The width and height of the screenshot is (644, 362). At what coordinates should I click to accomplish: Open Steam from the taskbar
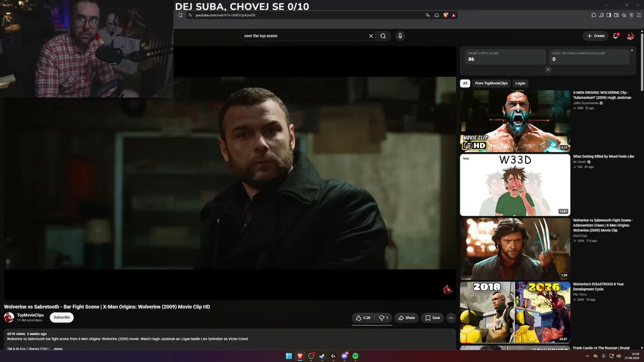click(x=322, y=356)
